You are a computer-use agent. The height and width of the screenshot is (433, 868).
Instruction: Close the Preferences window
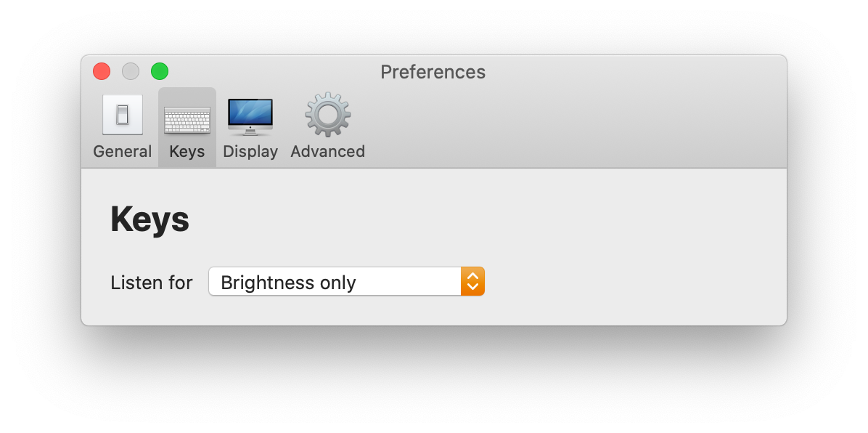102,71
